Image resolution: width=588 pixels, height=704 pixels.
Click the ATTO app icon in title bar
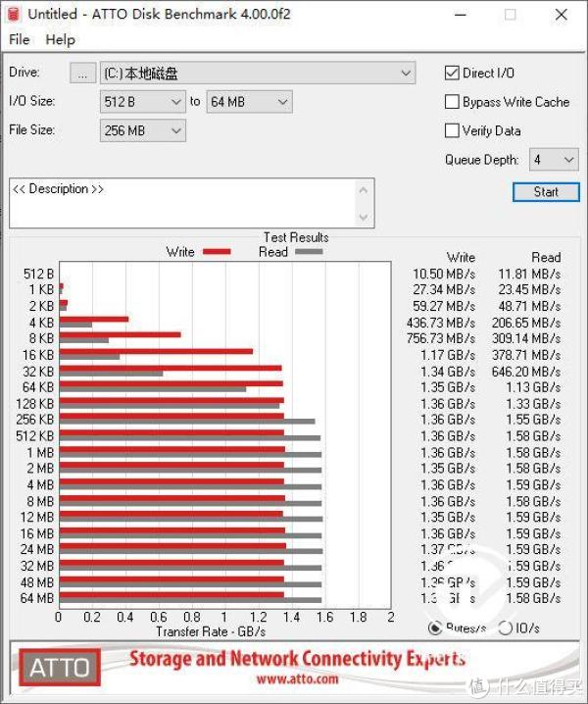pos(14,15)
